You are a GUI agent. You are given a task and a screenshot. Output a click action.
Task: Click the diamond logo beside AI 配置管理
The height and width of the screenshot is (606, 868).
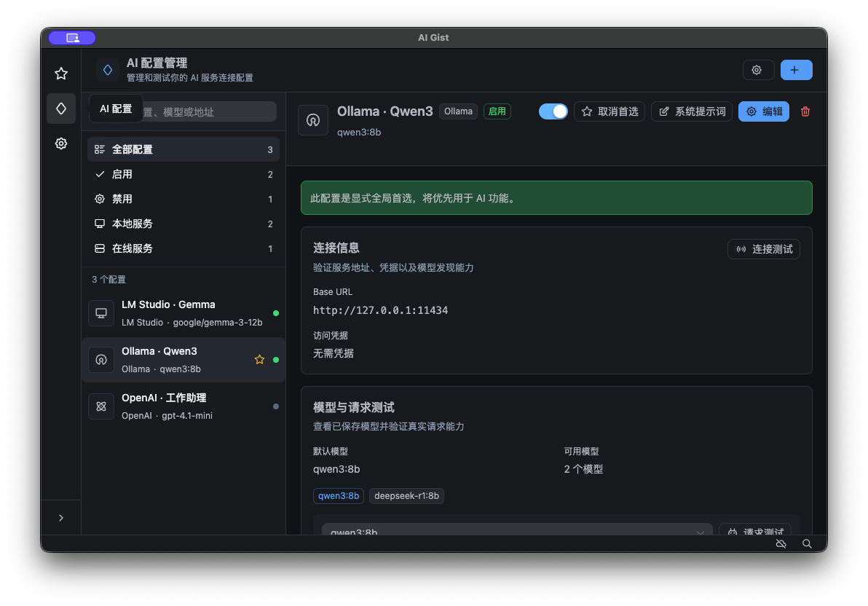108,70
